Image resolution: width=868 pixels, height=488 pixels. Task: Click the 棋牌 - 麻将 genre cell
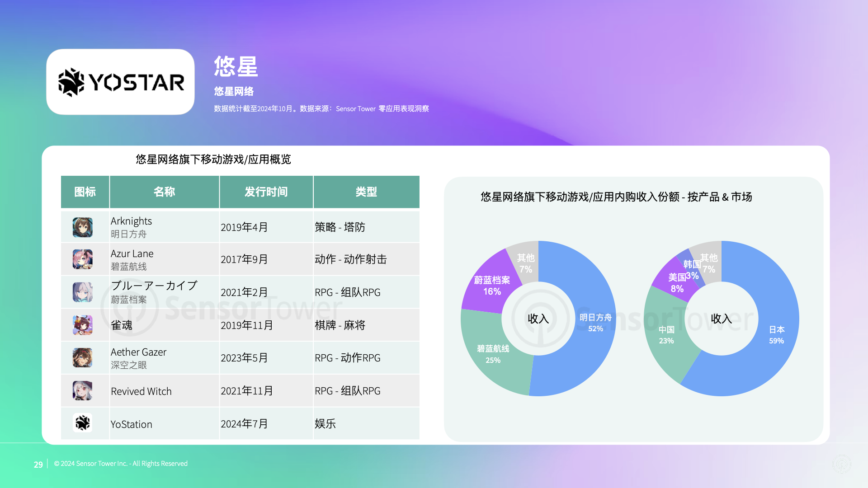pos(366,325)
